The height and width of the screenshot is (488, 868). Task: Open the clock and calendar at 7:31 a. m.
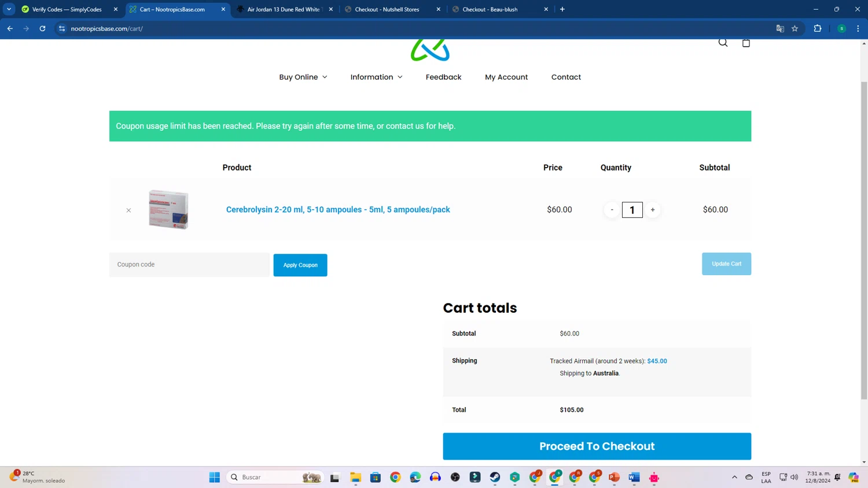(818, 477)
